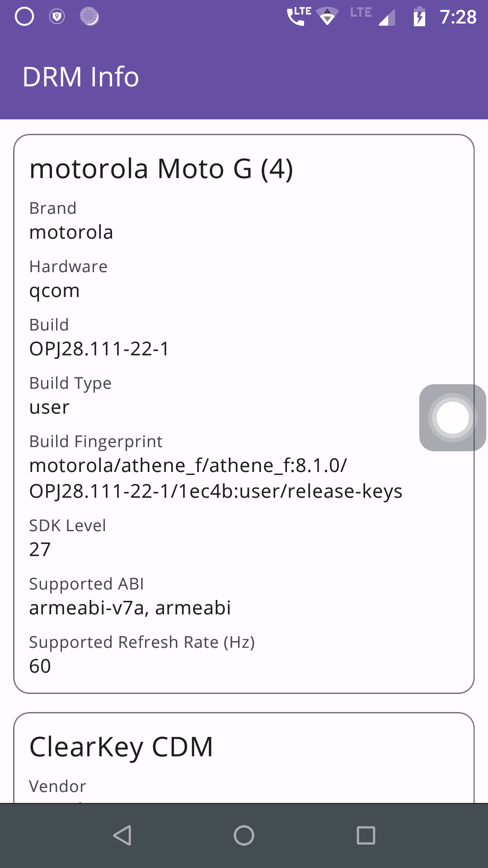Tap the Build Fingerprint value text
Screen dimensions: 488x868
point(216,478)
